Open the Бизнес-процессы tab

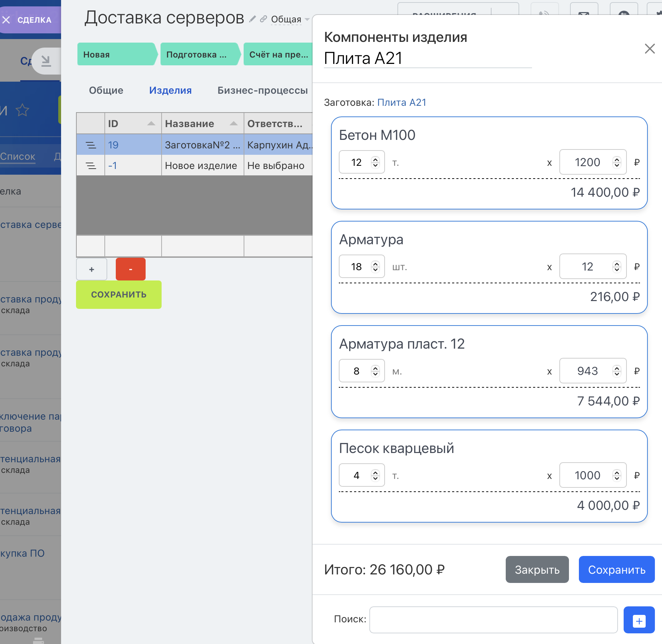pyautogui.click(x=262, y=91)
